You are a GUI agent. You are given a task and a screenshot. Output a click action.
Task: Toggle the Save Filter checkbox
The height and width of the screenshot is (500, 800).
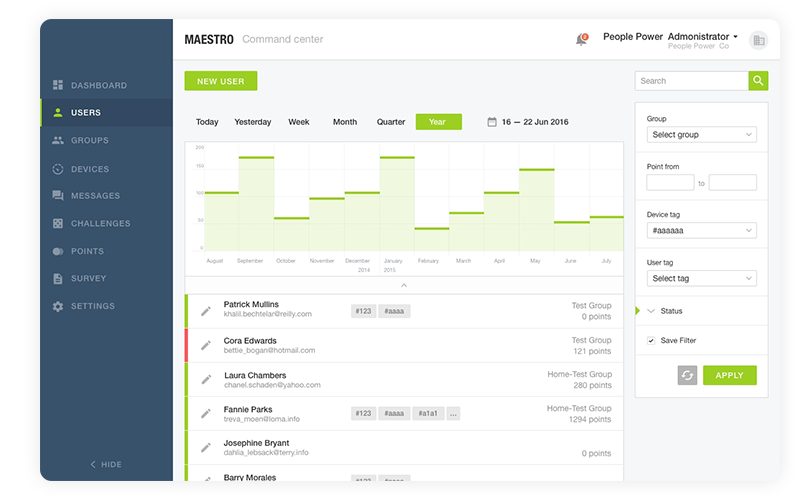tap(651, 340)
